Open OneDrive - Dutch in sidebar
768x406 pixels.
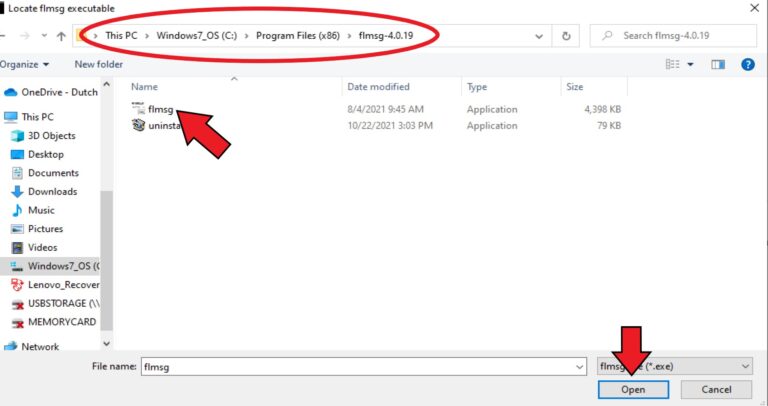click(51, 92)
